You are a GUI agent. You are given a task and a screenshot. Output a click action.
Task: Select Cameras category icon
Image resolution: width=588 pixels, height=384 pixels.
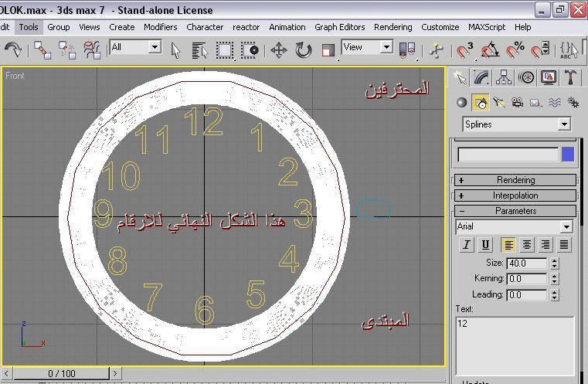coord(518,103)
